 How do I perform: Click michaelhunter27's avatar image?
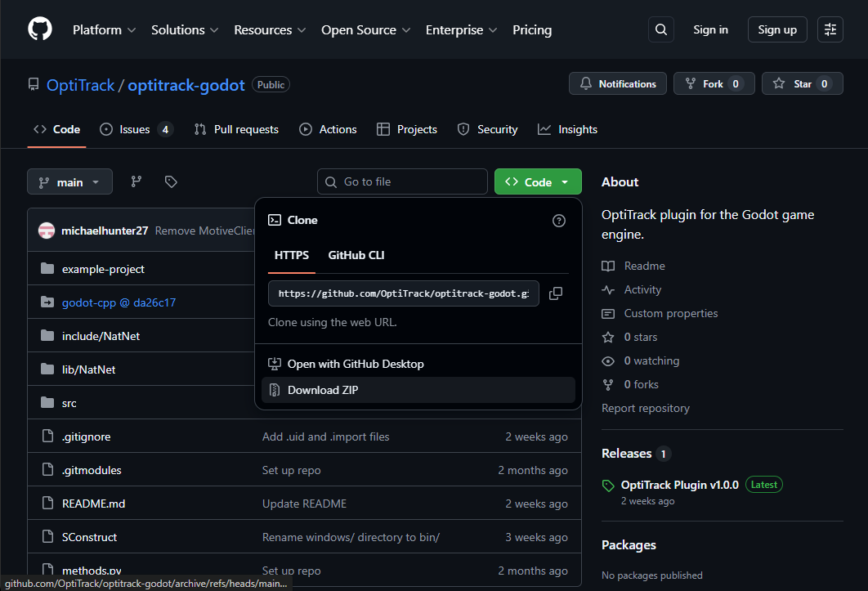[x=47, y=231]
